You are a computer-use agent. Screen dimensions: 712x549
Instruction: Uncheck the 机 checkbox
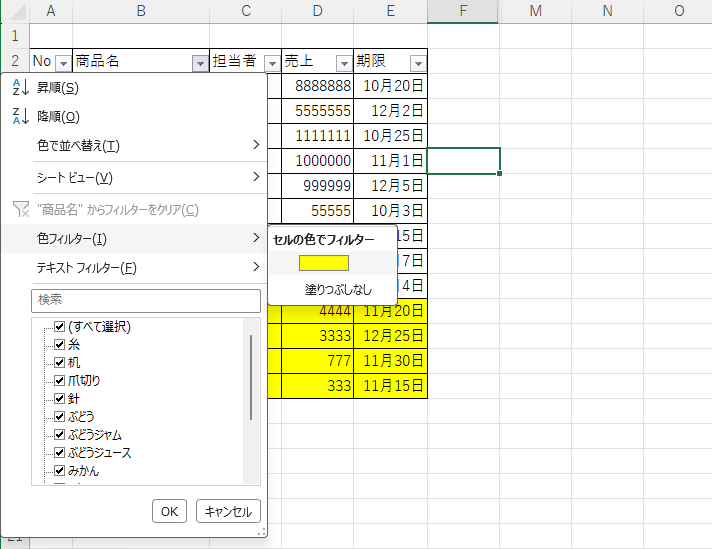pos(59,362)
